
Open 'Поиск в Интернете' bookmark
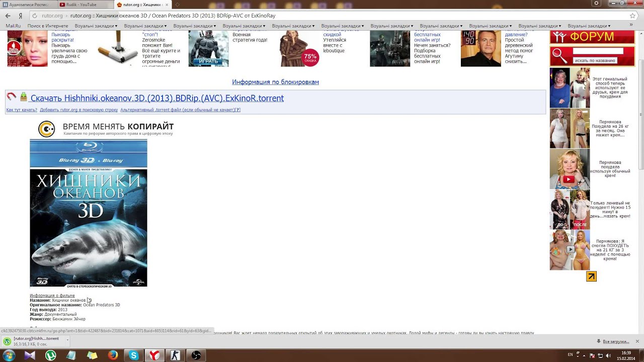tap(48, 26)
